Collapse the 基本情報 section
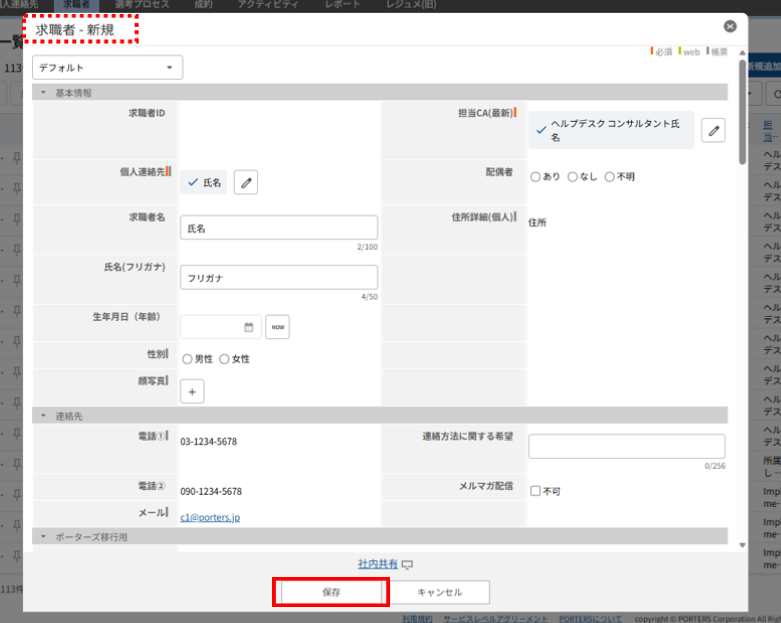This screenshot has height=623, width=781. coord(44,93)
